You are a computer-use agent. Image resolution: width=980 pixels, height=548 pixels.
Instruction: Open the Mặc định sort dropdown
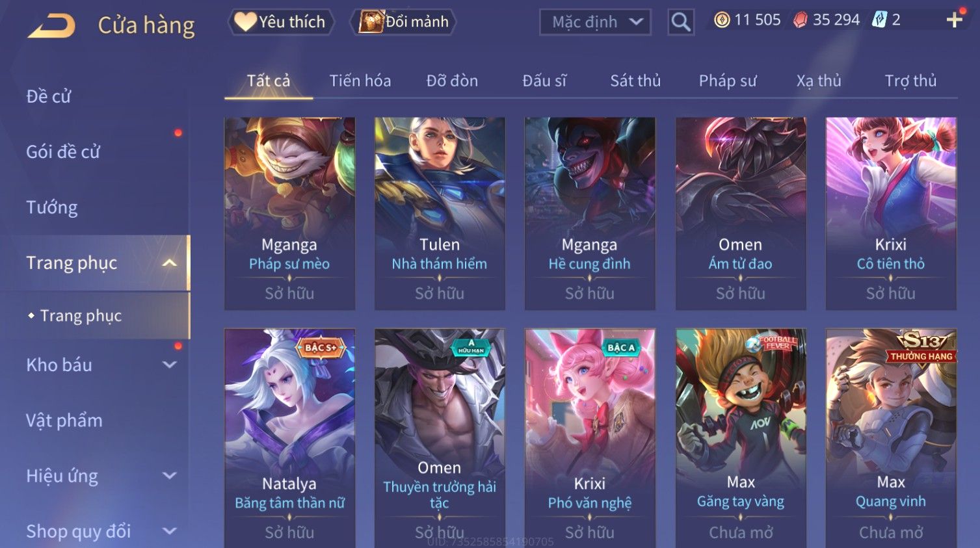click(x=595, y=22)
